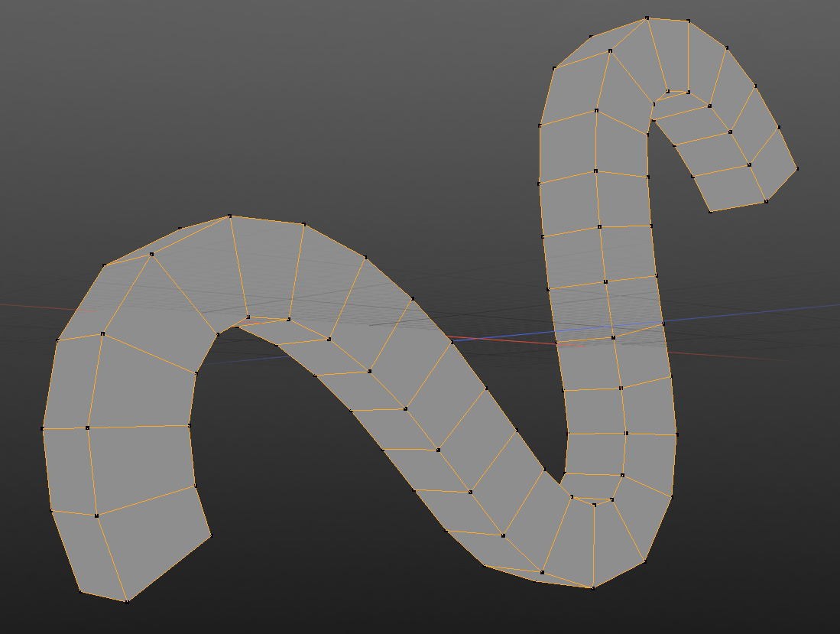Select the leftmost vertex of the mesh
Image resolution: width=840 pixels, height=634 pixels.
(42, 428)
